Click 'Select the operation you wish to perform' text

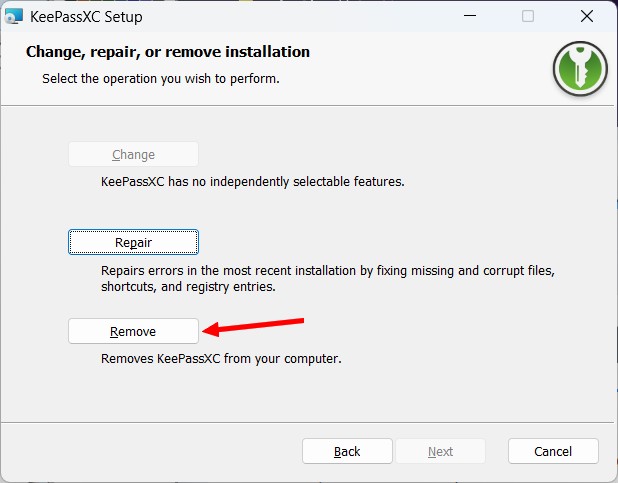(x=160, y=78)
